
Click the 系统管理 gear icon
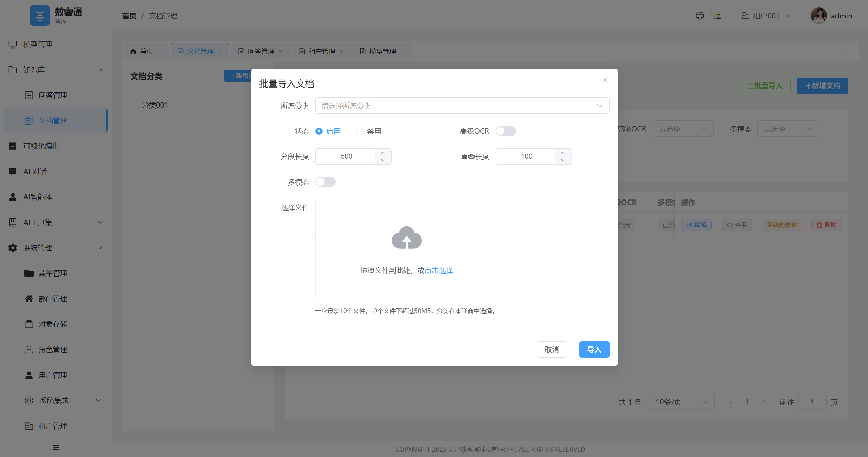click(x=13, y=248)
